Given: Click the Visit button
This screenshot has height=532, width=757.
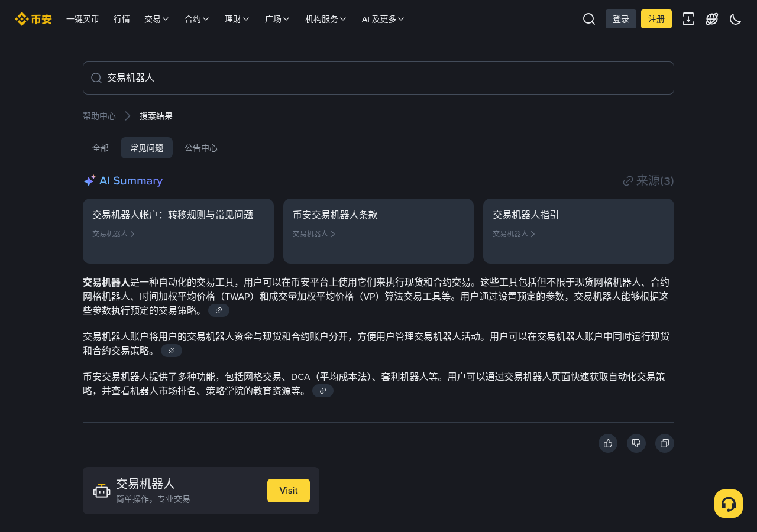Looking at the screenshot, I should [289, 491].
